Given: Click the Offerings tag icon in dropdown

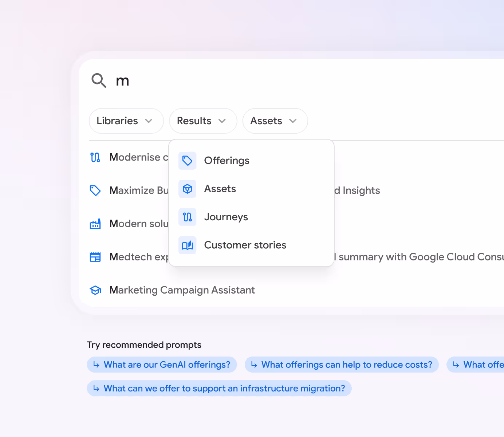Looking at the screenshot, I should 187,161.
